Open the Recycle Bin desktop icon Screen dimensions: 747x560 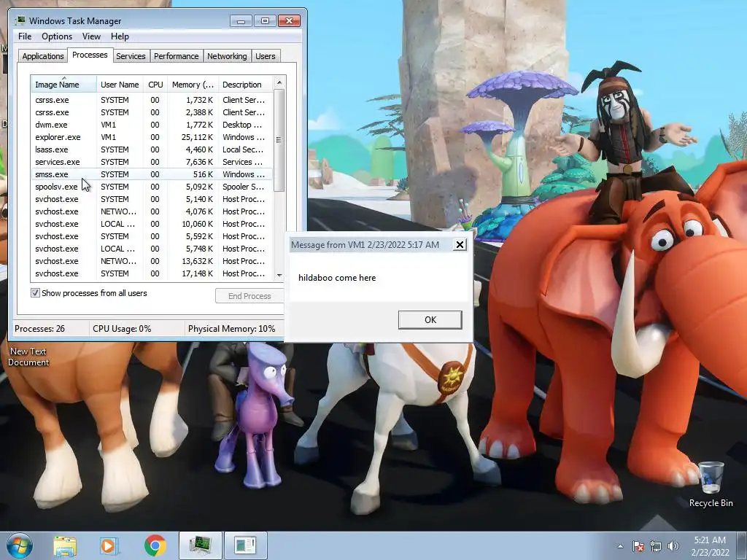[711, 484]
